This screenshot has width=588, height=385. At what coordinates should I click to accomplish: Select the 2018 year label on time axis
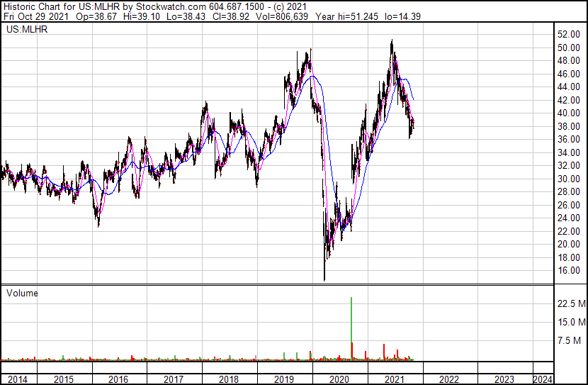pyautogui.click(x=229, y=379)
